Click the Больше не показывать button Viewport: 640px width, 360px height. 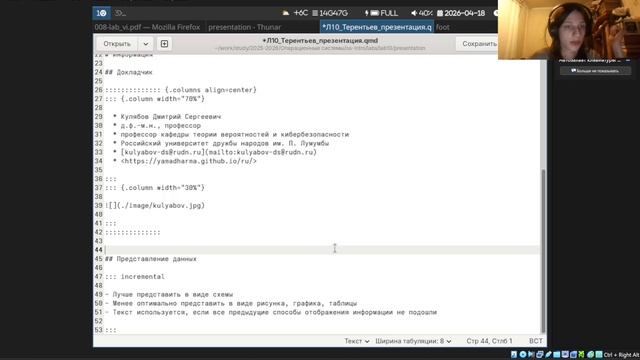pyautogui.click(x=595, y=71)
